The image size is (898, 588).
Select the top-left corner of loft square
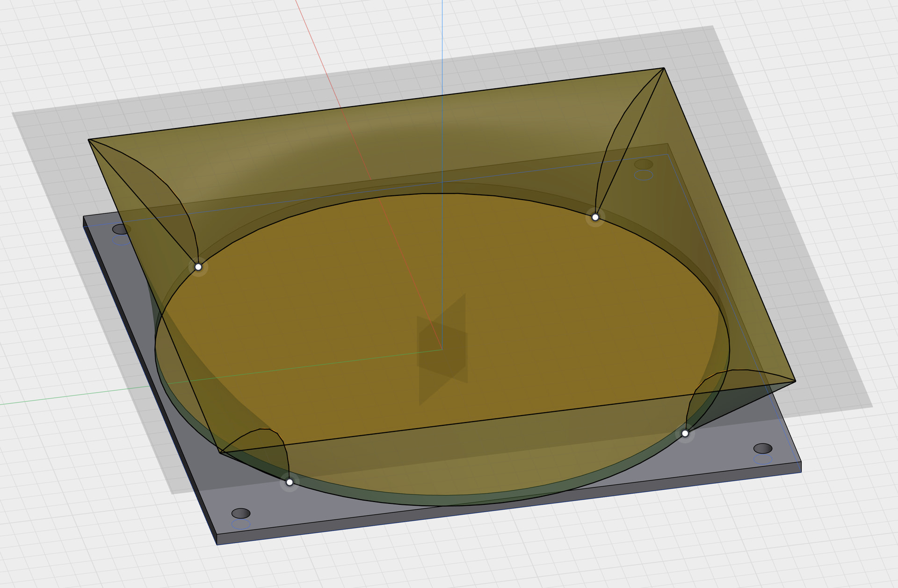pos(89,139)
